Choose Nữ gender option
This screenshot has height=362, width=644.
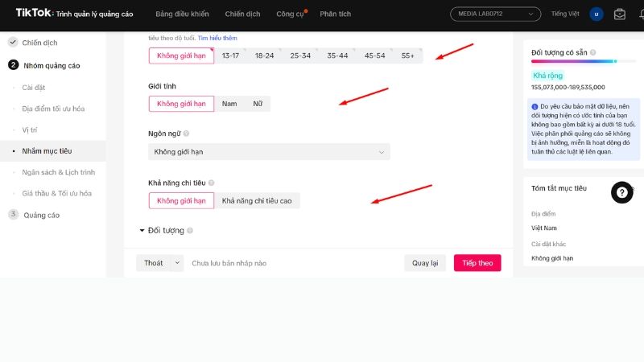coord(258,104)
